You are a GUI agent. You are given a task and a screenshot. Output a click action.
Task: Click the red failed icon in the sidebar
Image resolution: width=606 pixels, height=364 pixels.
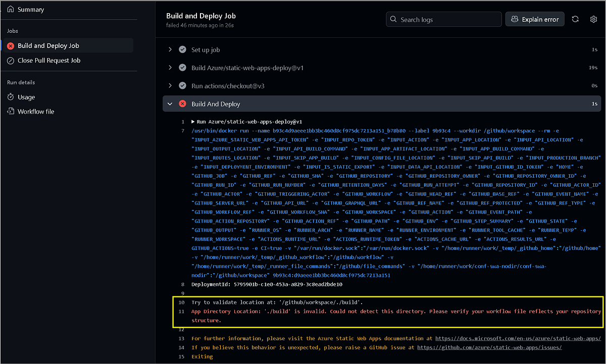[11, 46]
